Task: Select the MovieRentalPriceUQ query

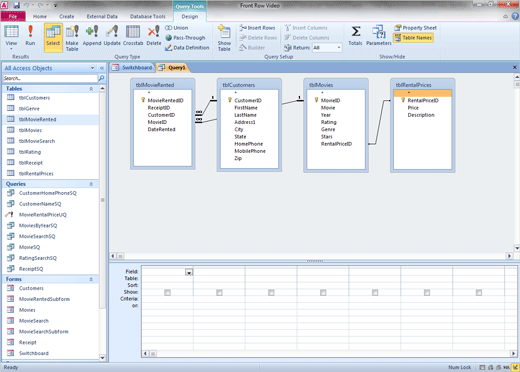Action: tap(50, 215)
